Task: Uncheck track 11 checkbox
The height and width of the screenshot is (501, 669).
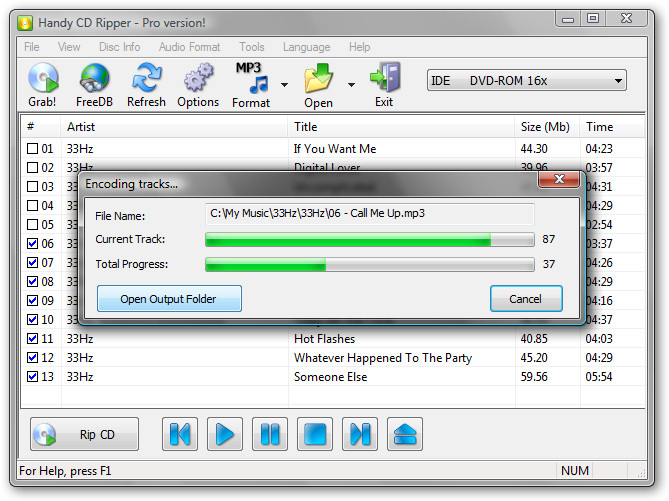Action: pos(32,338)
